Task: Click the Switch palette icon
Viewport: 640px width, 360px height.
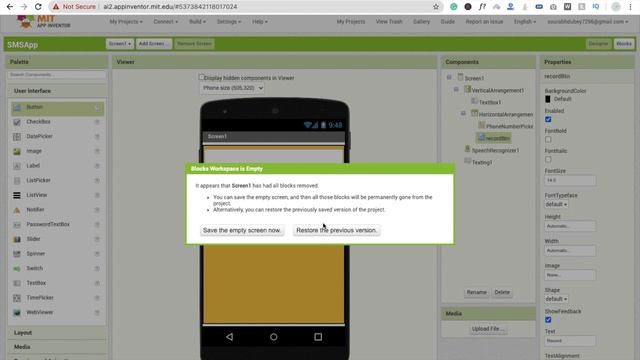Action: tap(17, 269)
